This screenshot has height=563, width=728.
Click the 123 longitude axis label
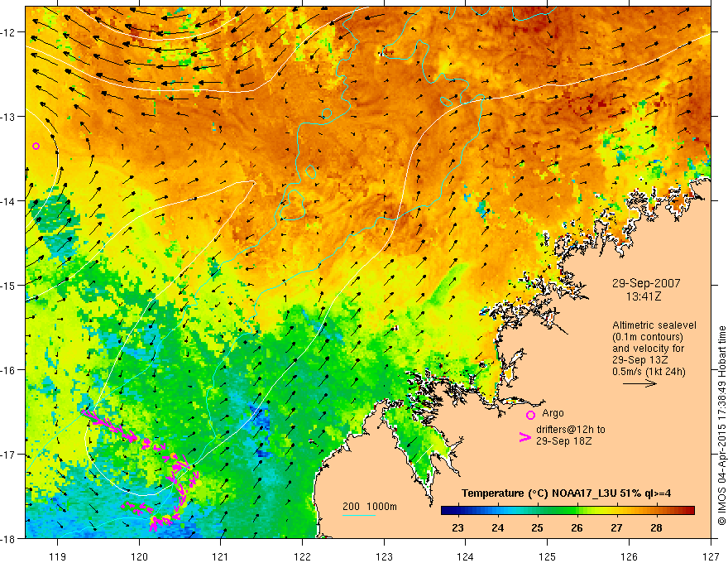click(x=384, y=556)
